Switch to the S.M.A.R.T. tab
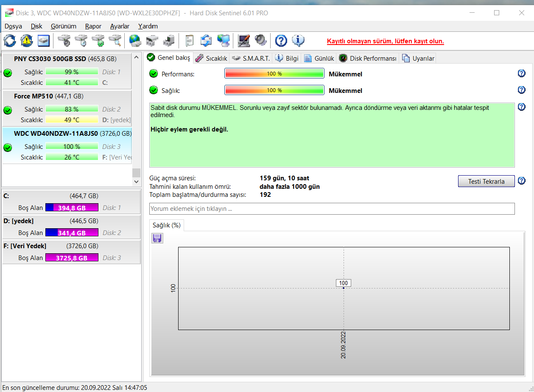Viewport: 534px width, 392px height. [252, 59]
